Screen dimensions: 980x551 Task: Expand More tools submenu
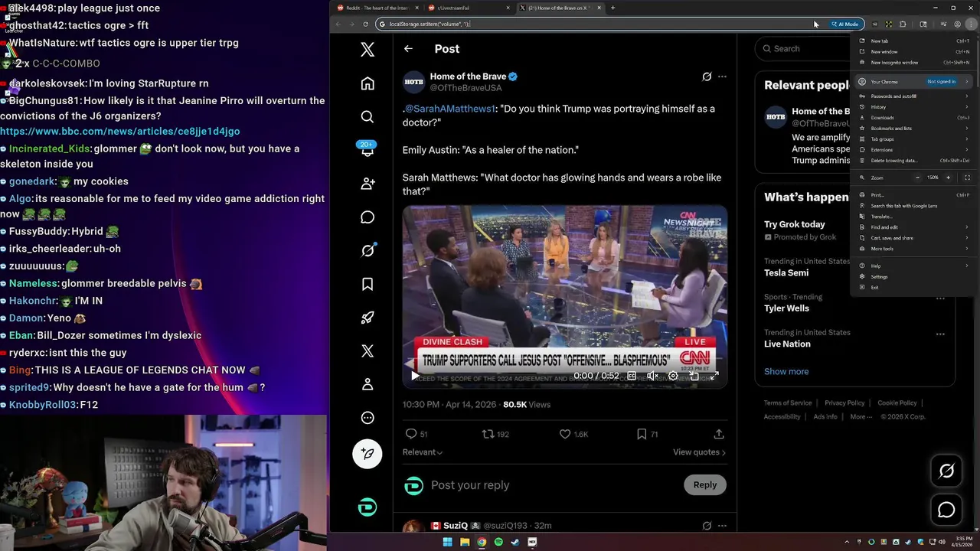pyautogui.click(x=914, y=249)
